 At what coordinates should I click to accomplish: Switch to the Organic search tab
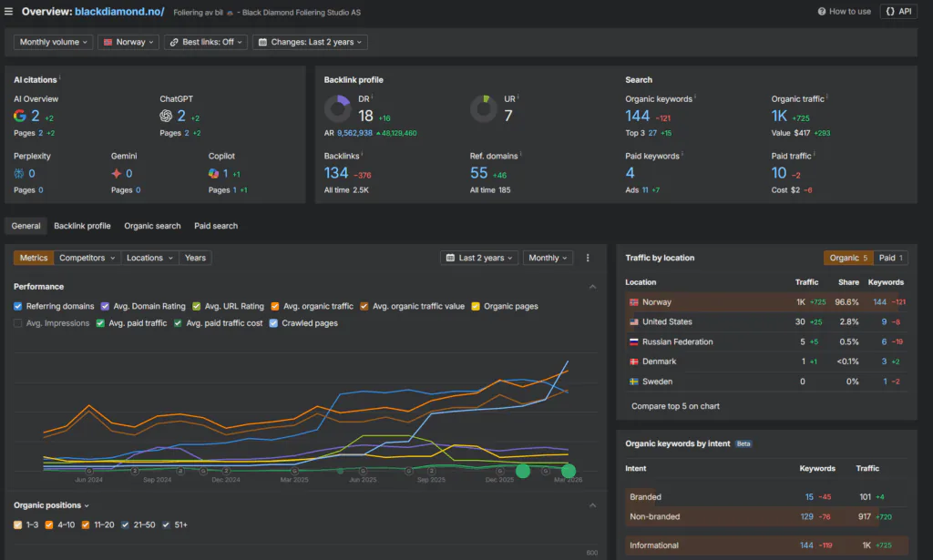[x=152, y=226]
